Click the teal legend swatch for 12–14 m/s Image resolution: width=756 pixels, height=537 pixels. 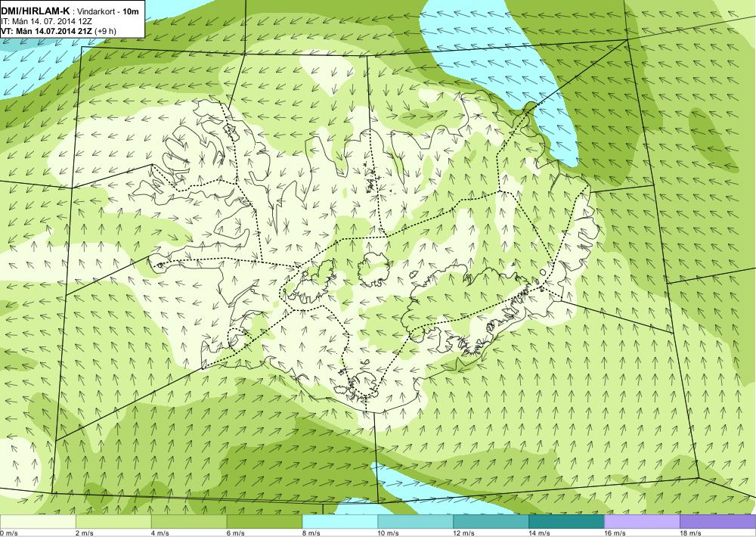491,522
